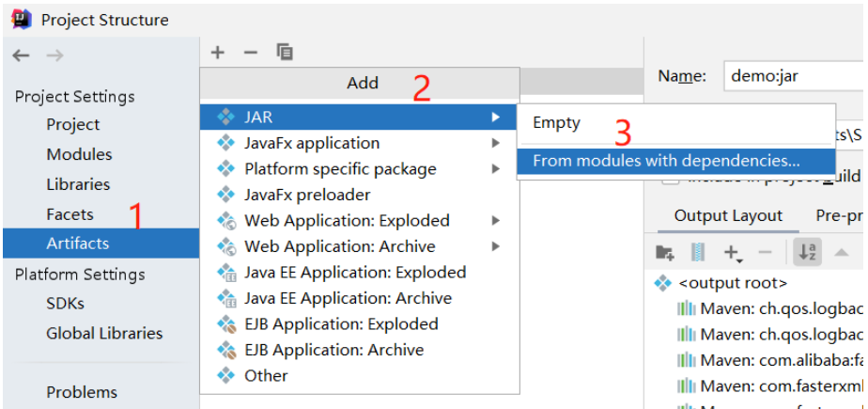
Task: Expand the JavaFx application submenu arrow
Action: [x=495, y=143]
